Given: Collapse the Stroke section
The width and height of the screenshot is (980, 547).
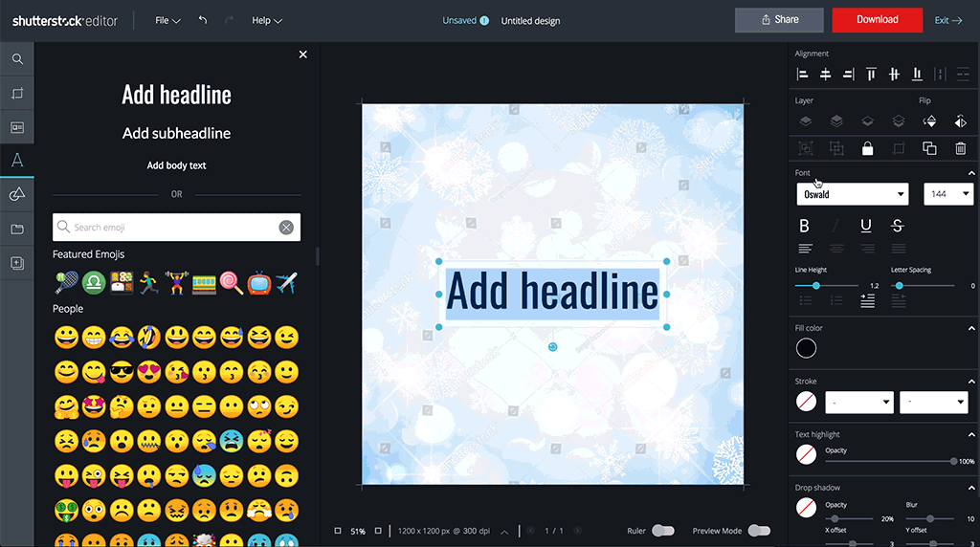Looking at the screenshot, I should coord(971,382).
